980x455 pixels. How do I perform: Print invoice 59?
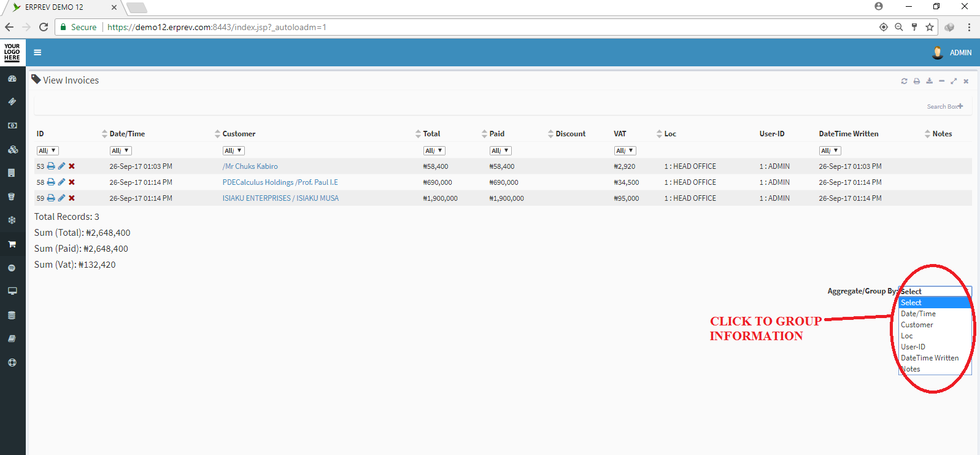coord(51,198)
